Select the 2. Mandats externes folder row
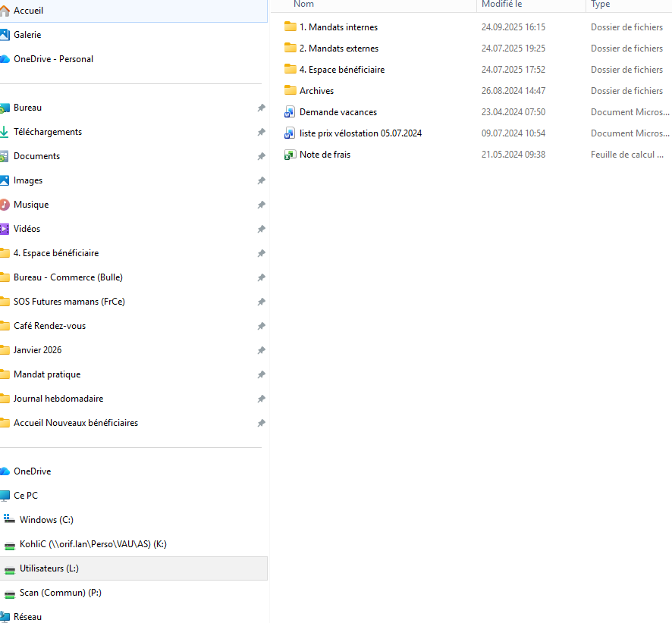 point(338,49)
